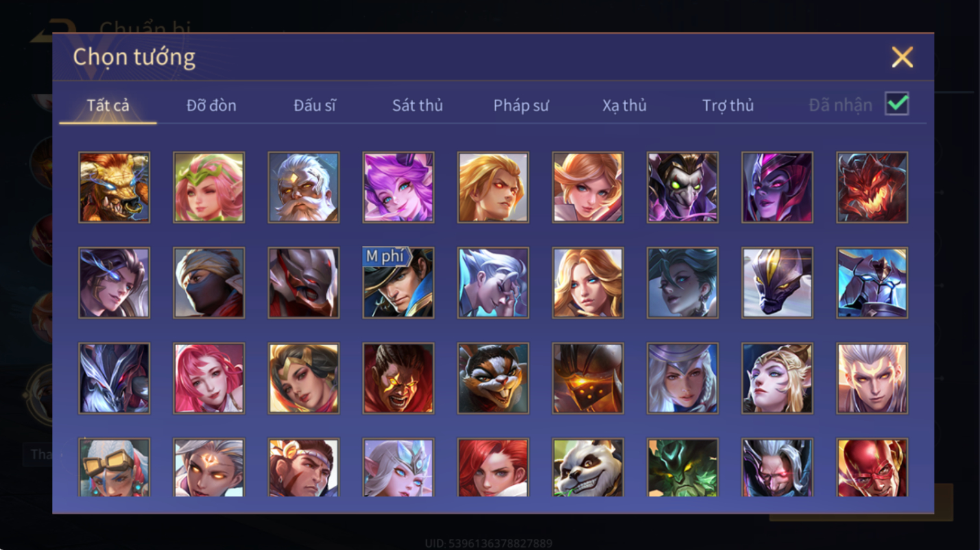This screenshot has height=550, width=980.
Task: Close the 'Chọn tướng' dialog
Action: pyautogui.click(x=902, y=57)
